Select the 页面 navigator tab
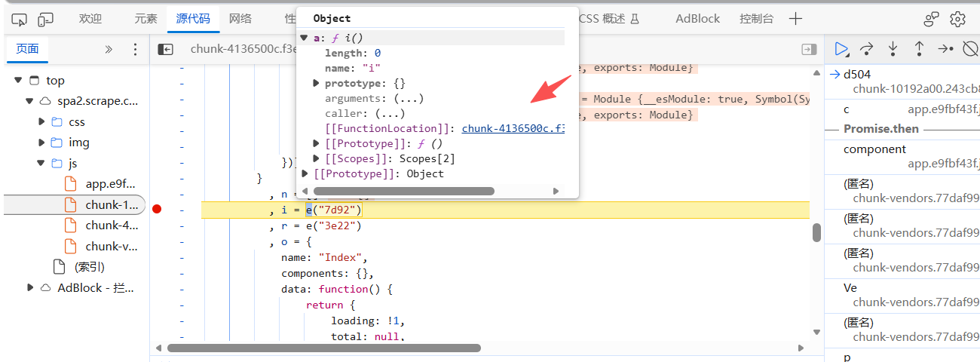This screenshot has width=980, height=362. pos(27,49)
